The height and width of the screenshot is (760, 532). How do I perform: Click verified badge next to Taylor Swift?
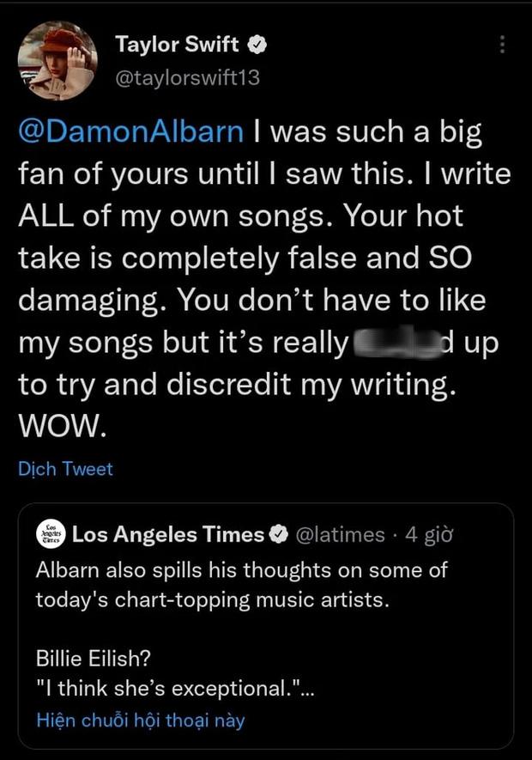pos(254,45)
